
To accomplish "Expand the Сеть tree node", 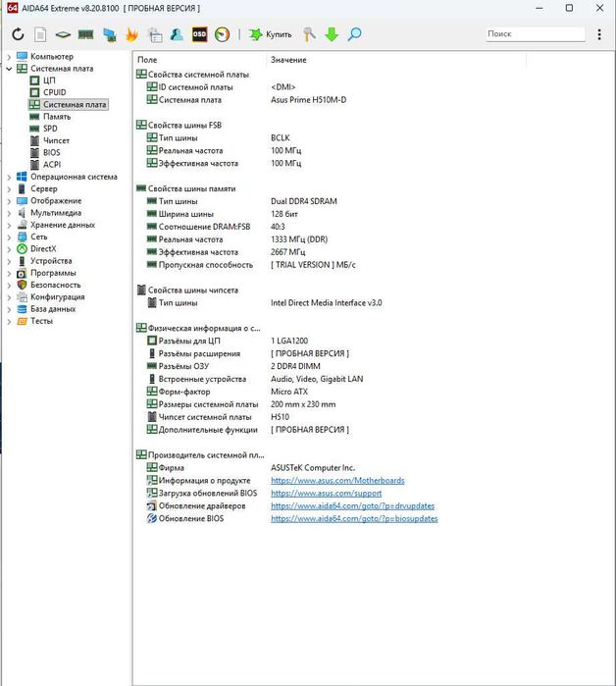I will pyautogui.click(x=9, y=237).
